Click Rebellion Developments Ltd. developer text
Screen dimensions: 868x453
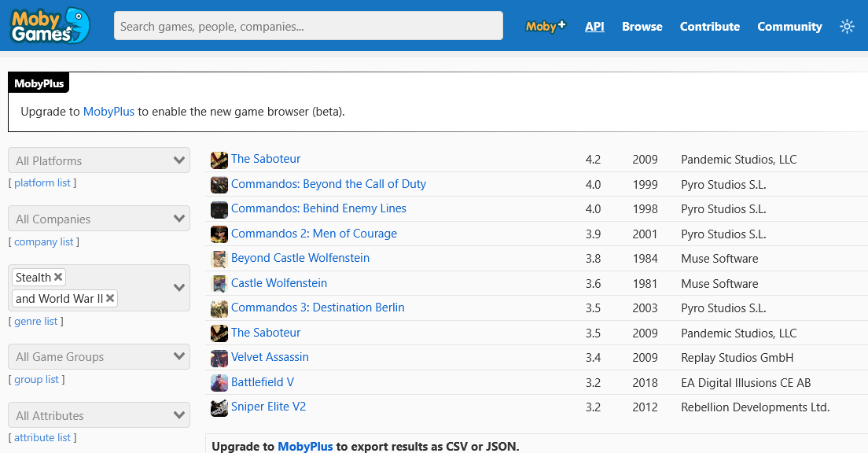click(755, 407)
